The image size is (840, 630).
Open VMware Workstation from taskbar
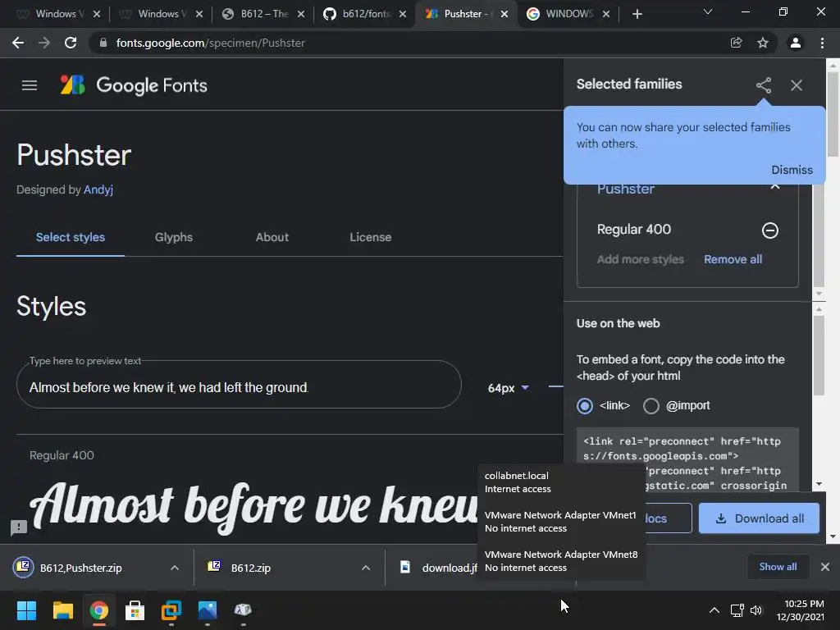pos(171,610)
